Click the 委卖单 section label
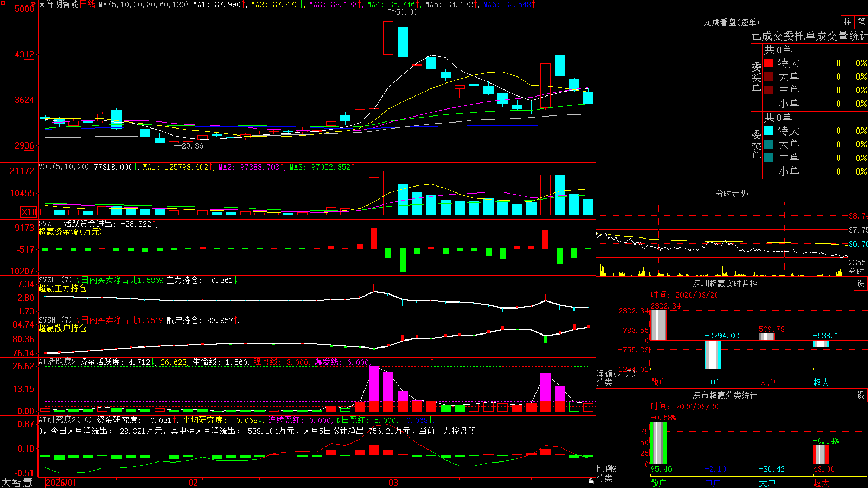Viewport: 868px width, 488px height. pos(756,145)
